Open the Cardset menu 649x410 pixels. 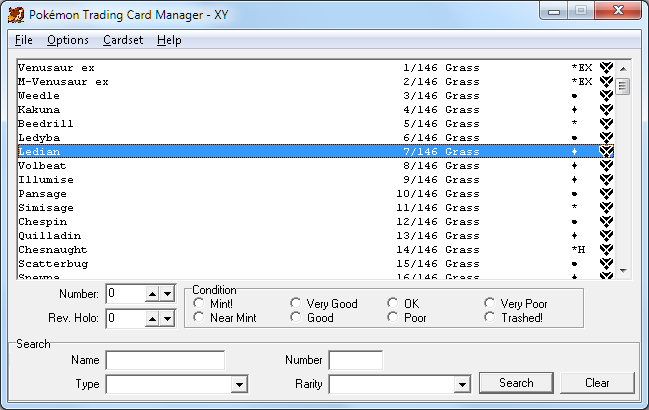(x=123, y=40)
